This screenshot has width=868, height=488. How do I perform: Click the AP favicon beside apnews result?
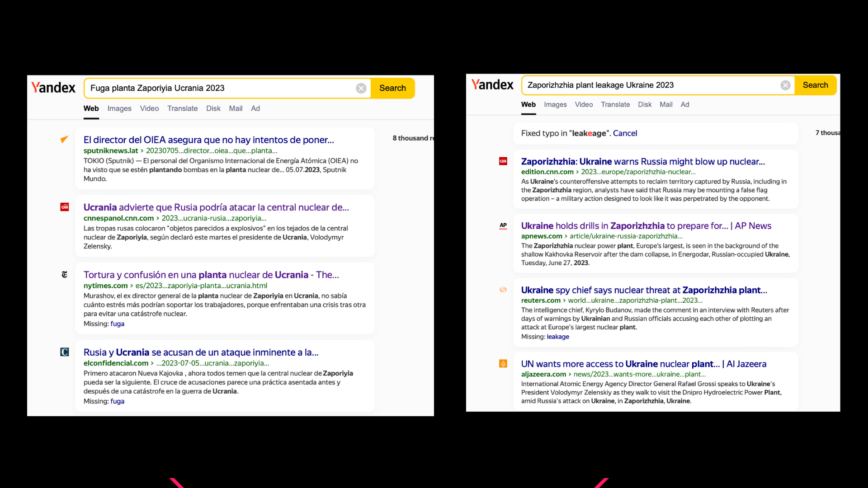(503, 225)
